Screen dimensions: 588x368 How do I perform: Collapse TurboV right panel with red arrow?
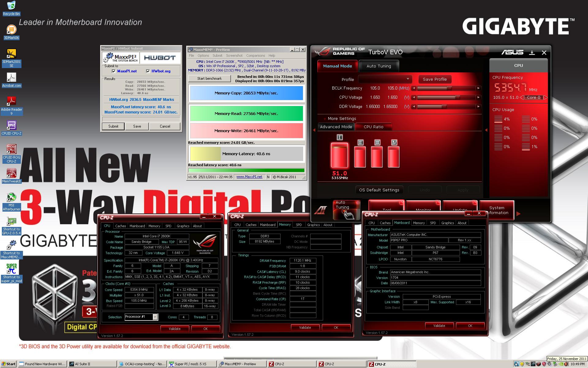coord(486,130)
